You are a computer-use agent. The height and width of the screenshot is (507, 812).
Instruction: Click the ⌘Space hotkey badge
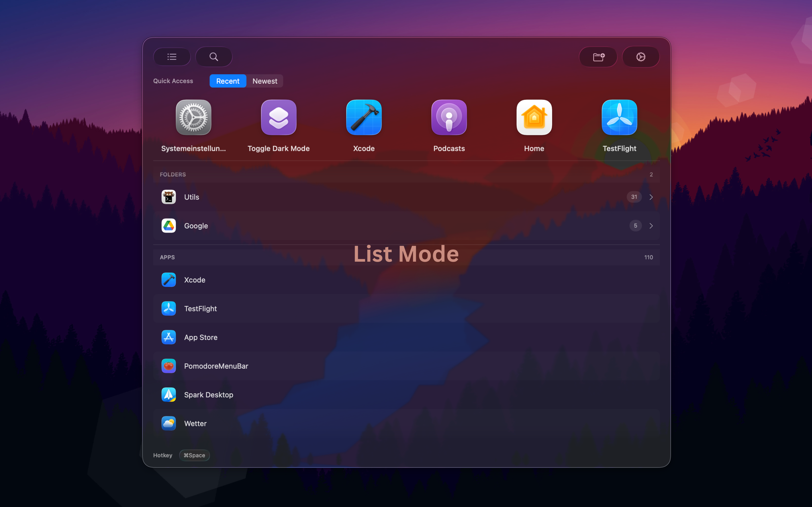tap(194, 455)
